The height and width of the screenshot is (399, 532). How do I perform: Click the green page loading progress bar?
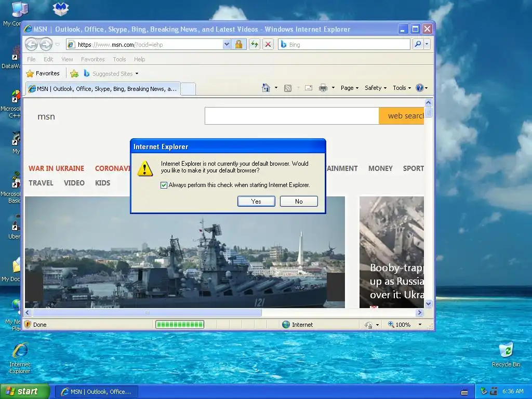[180, 325]
